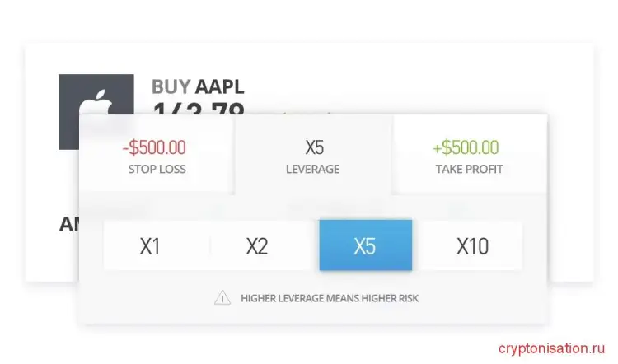Switch to the LEVERAGE tab
Screen dimensions: 618x364
pos(313,155)
